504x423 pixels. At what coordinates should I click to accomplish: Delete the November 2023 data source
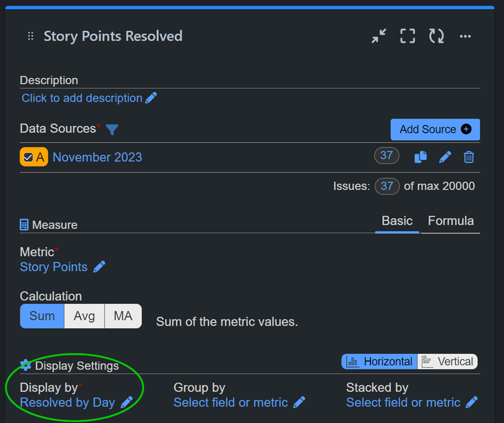[x=469, y=157]
